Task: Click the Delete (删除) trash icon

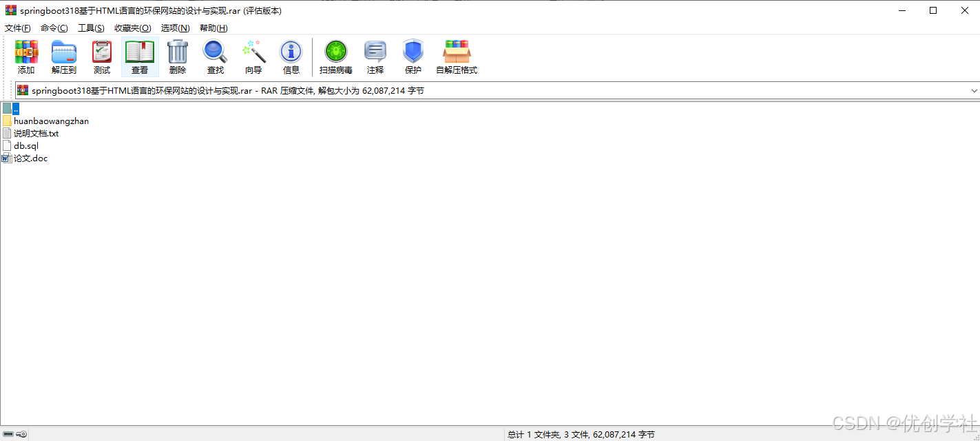Action: [x=178, y=52]
